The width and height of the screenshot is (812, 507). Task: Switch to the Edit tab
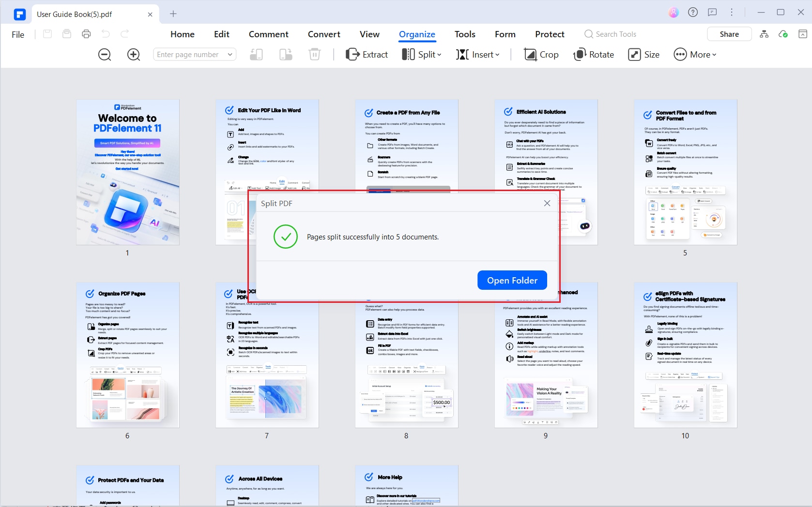tap(222, 34)
